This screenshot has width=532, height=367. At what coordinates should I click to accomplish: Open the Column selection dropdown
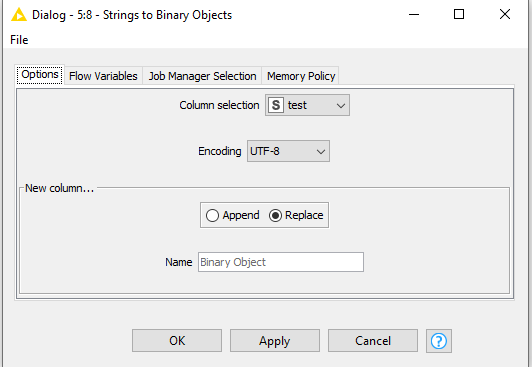[x=307, y=105]
